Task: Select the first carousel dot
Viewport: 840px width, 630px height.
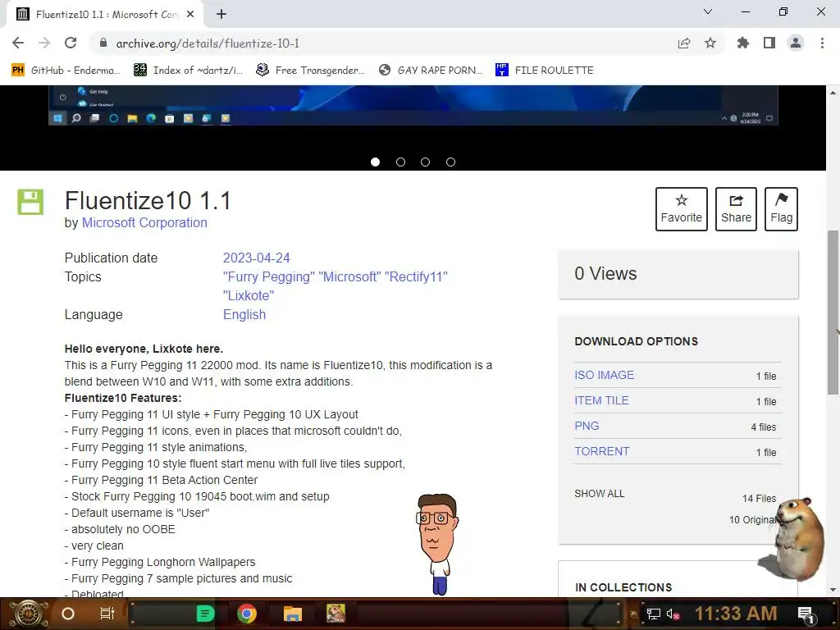Action: (x=375, y=162)
